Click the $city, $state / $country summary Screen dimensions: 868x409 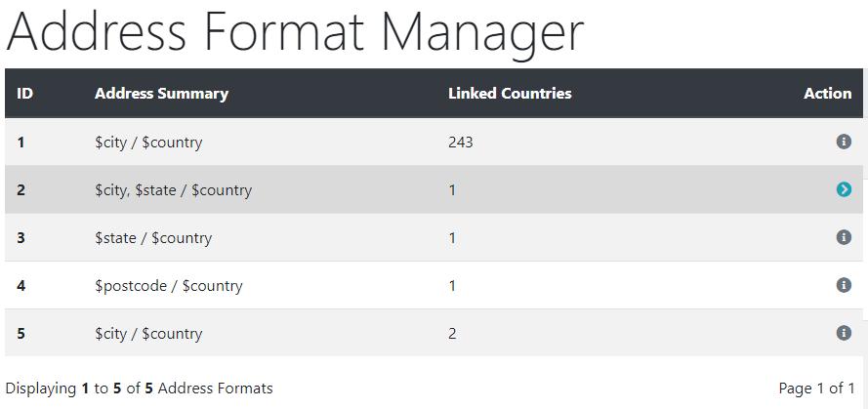click(x=173, y=190)
